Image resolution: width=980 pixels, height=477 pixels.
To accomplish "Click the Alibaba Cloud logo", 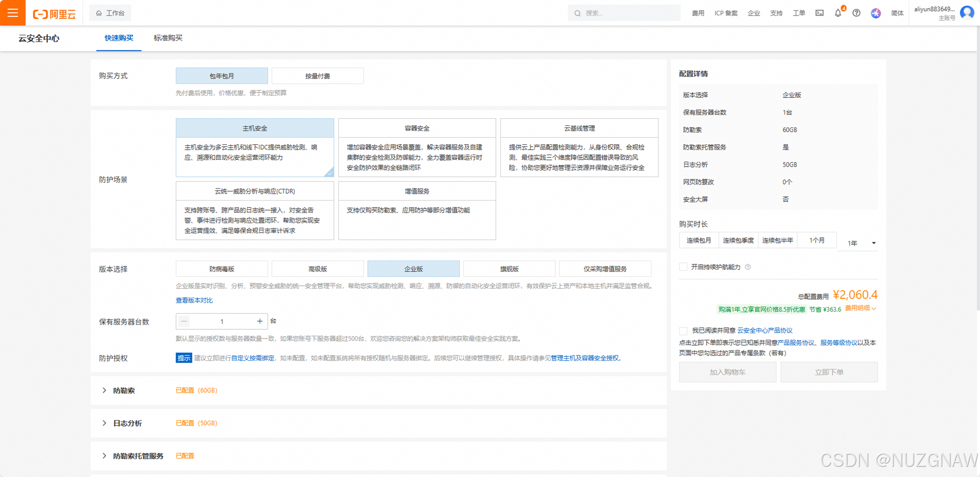I will (54, 14).
